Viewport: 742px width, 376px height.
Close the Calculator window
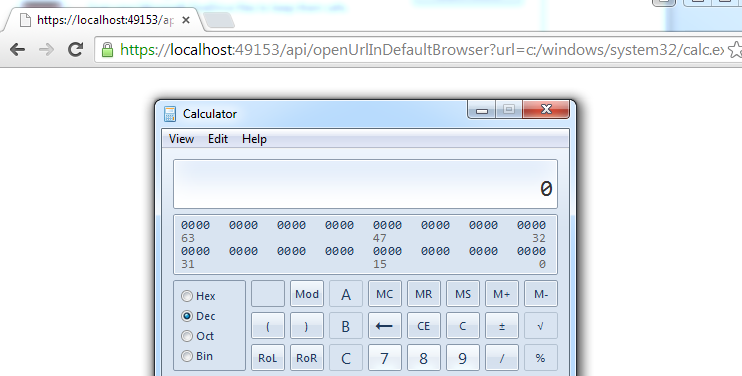coord(546,110)
